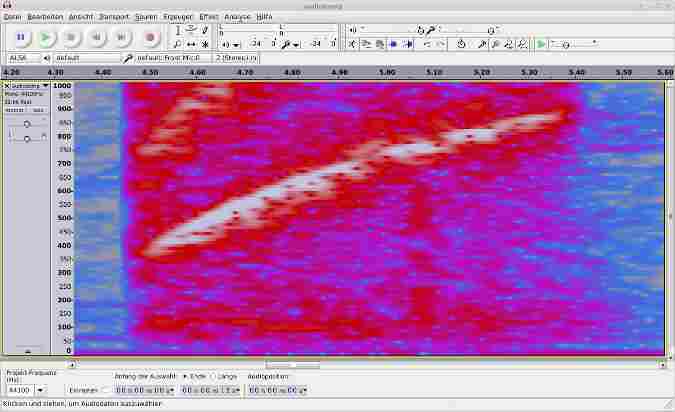The height and width of the screenshot is (412, 675).
Task: Open the Ansicht menu
Action: coord(81,17)
